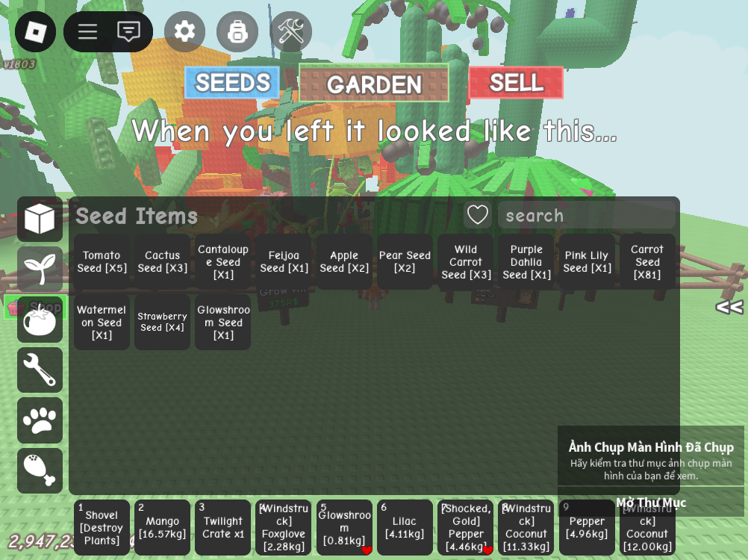
Task: Select the wrench tools category
Action: (x=40, y=370)
